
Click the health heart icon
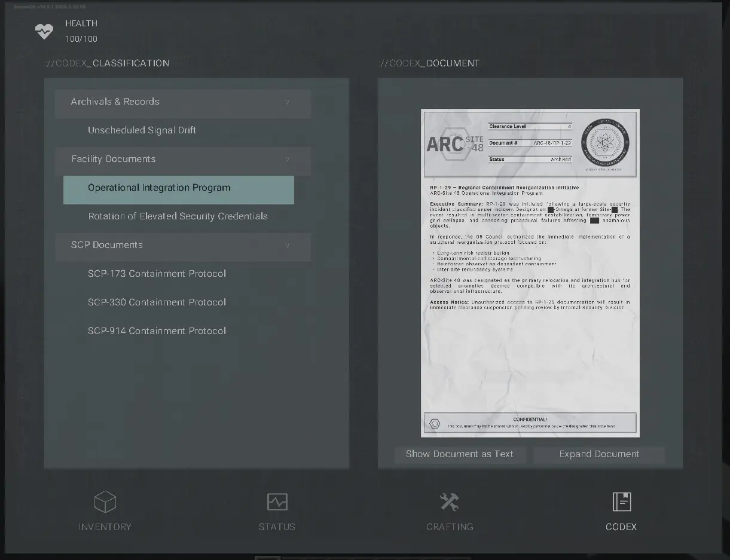44,31
